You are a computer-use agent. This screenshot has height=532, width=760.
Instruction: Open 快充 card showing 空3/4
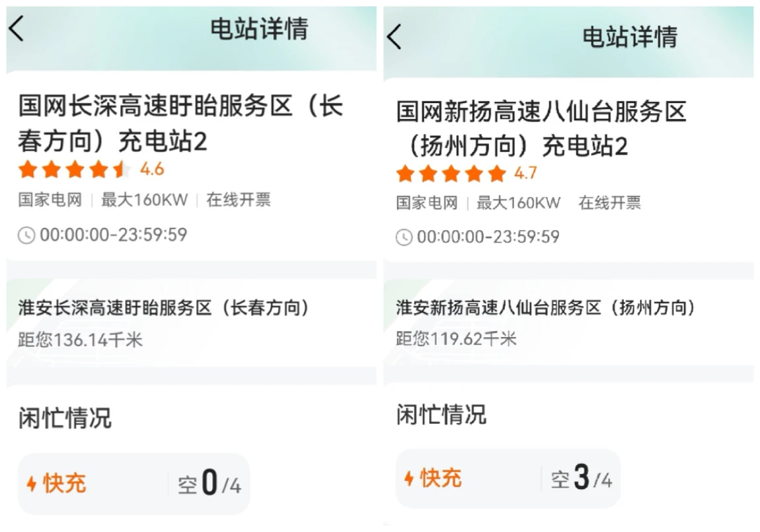(x=508, y=478)
